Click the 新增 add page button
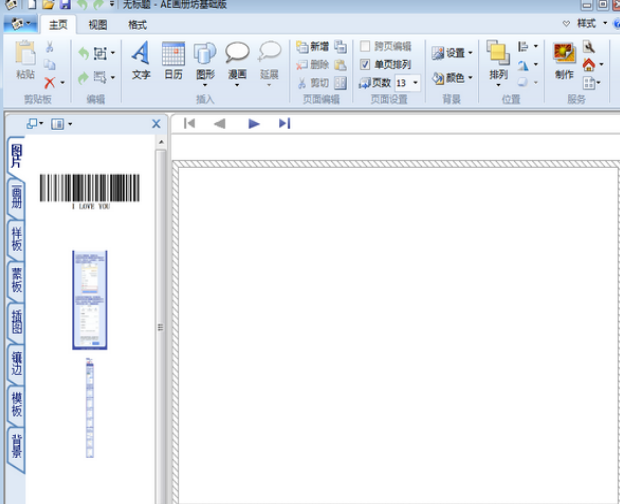 coord(312,47)
